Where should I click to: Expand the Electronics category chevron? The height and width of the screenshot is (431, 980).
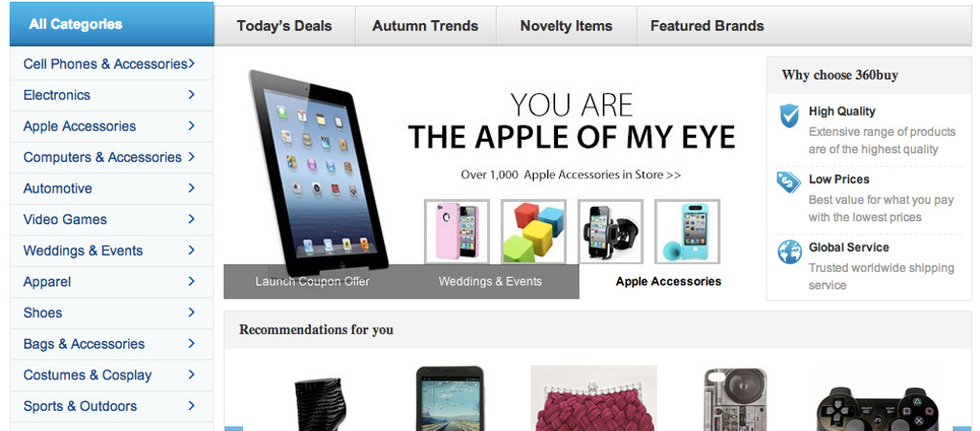point(191,95)
